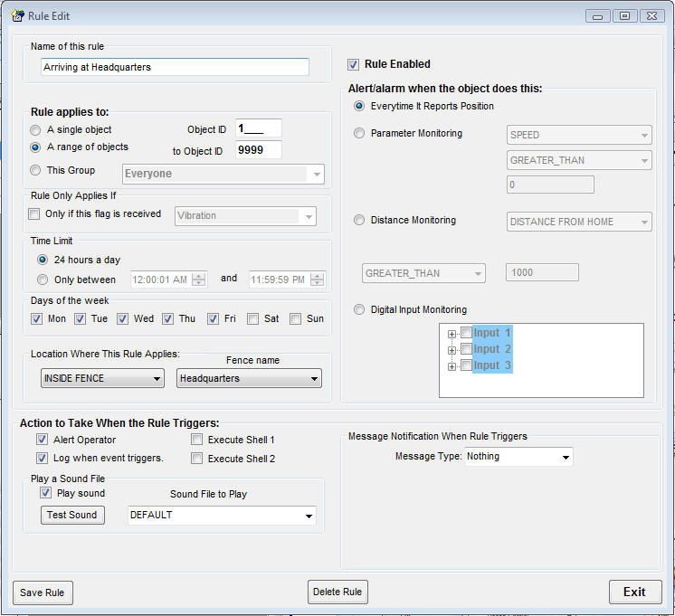The height and width of the screenshot is (616, 675).
Task: Click the parameter value field showing 0
Action: (550, 185)
